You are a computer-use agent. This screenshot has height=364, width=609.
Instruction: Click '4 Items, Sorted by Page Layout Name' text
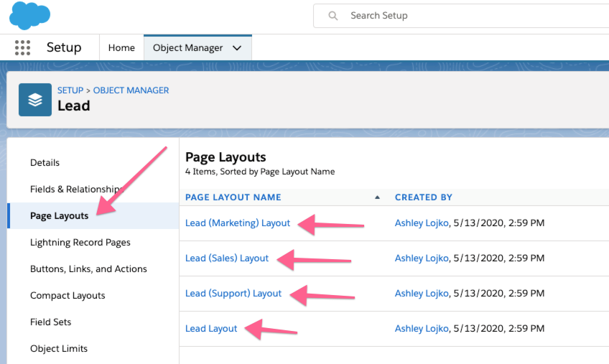[x=260, y=172]
